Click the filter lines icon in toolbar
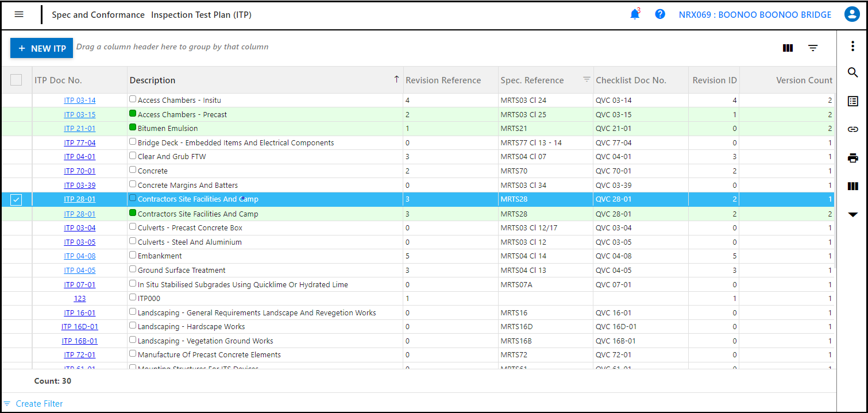This screenshot has width=868, height=413. [x=813, y=48]
